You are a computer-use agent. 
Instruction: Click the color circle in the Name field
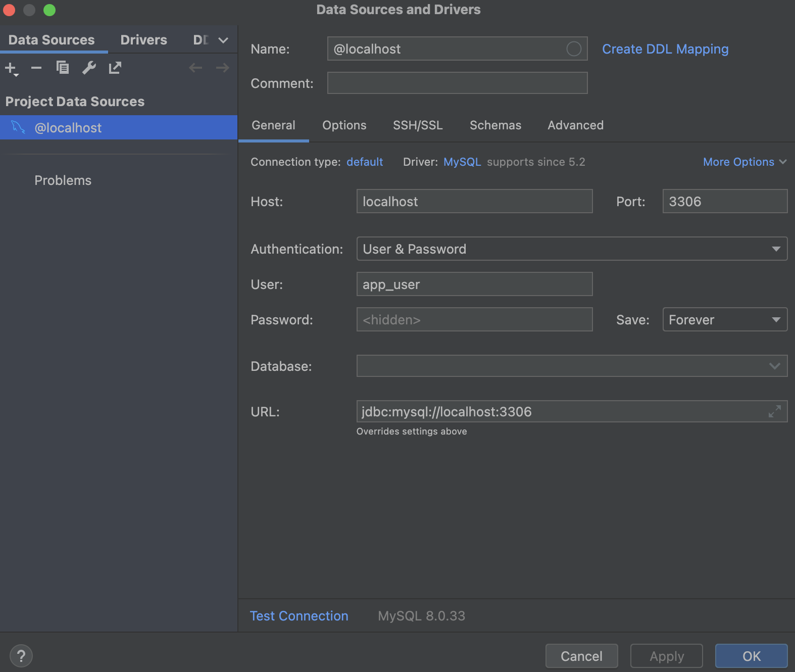(574, 49)
